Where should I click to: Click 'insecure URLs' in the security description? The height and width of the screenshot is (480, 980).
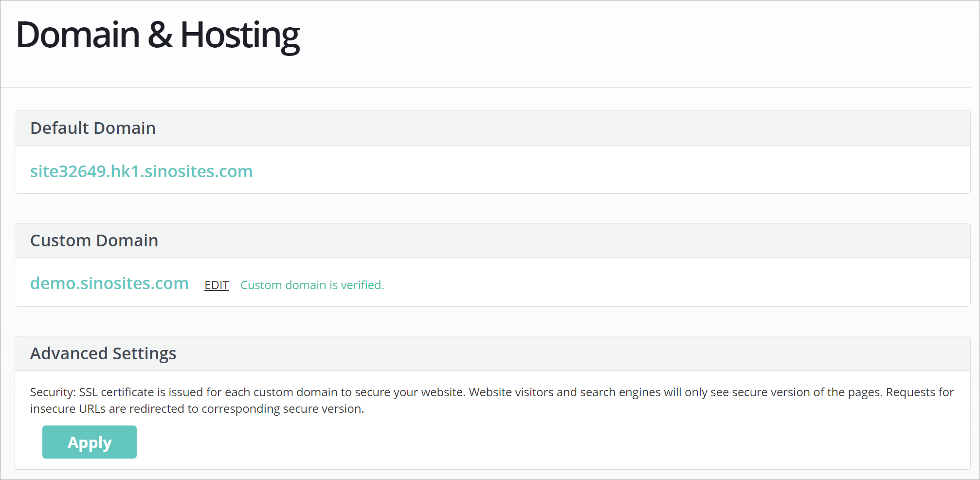(x=68, y=409)
